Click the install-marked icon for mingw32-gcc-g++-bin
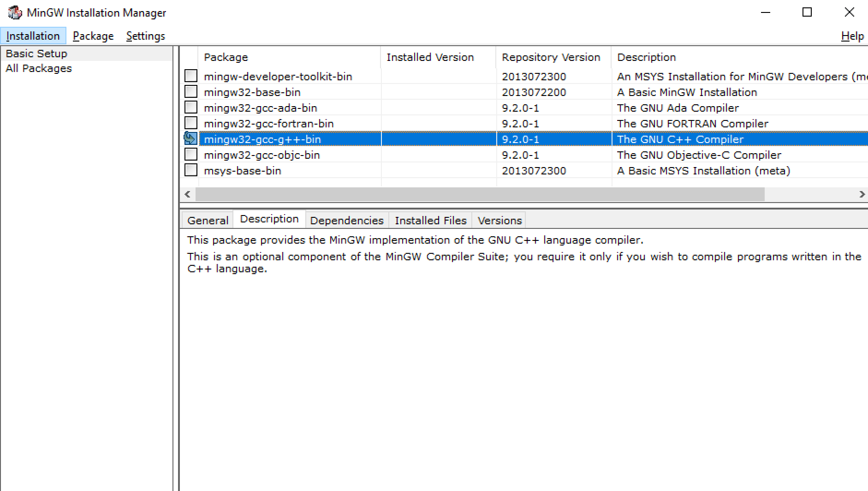The height and width of the screenshot is (491, 868). tap(190, 138)
